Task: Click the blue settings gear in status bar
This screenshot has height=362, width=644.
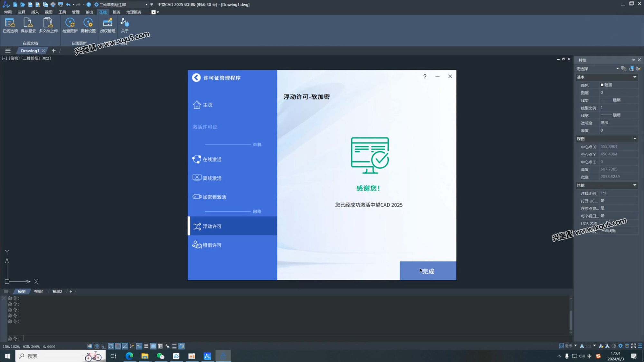Action: click(620, 346)
